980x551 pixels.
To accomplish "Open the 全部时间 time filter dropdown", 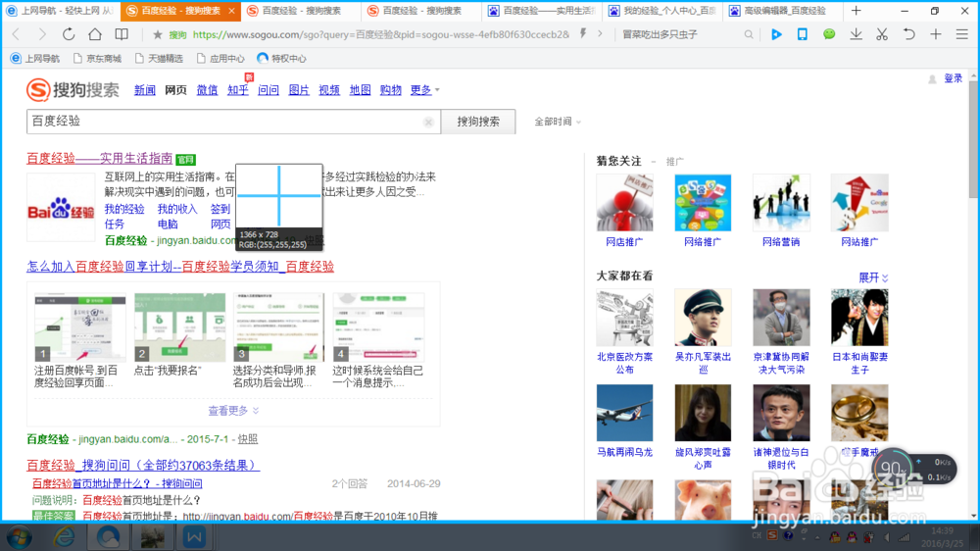I will 558,122.
